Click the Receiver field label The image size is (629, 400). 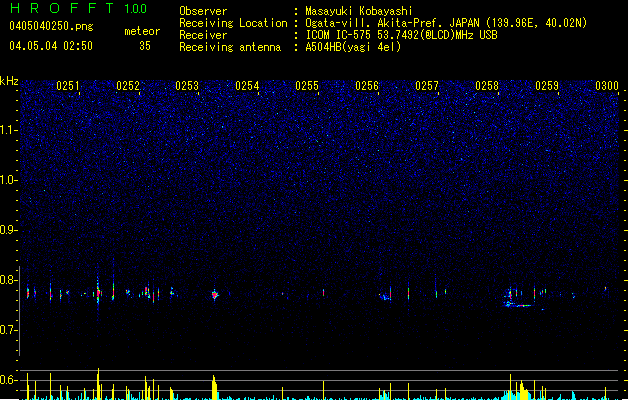[x=203, y=35]
